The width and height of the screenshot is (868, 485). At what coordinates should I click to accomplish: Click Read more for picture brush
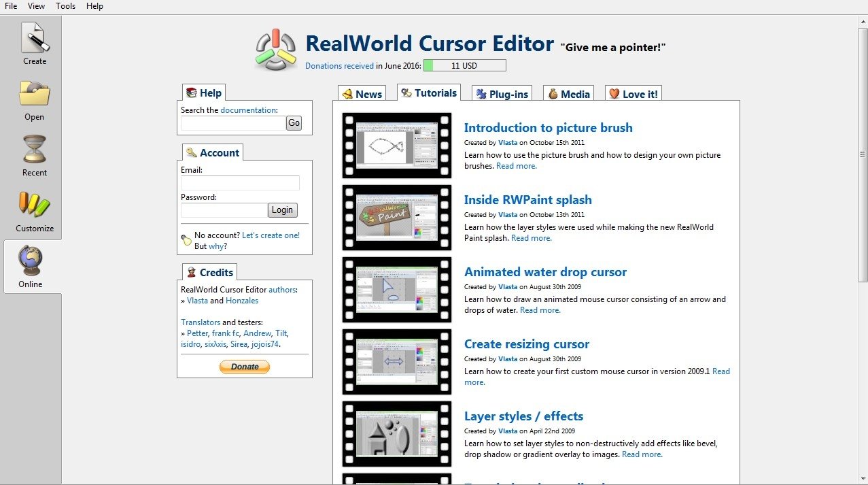pyautogui.click(x=517, y=166)
